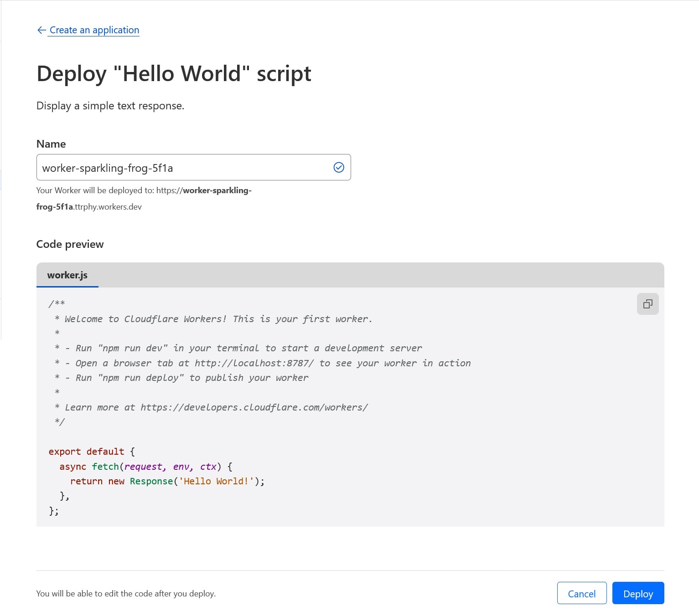Click the back arrow beside Create an application
The height and width of the screenshot is (616, 699).
coord(41,30)
